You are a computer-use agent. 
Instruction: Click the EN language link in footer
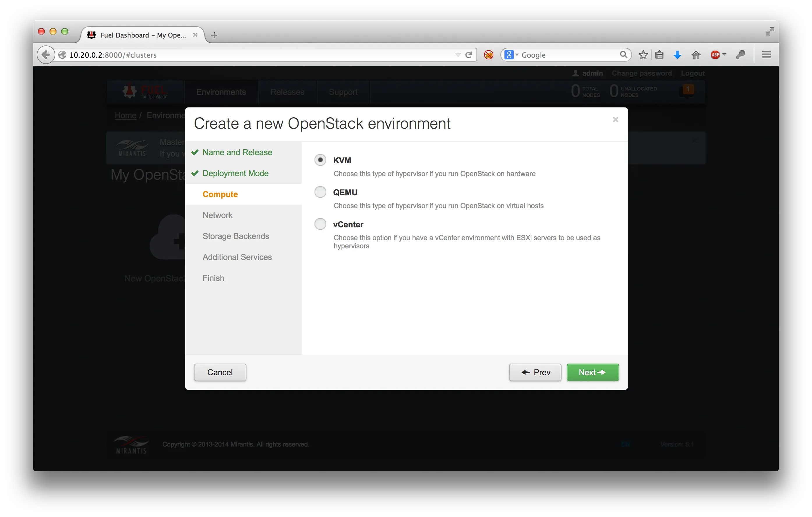tap(625, 444)
